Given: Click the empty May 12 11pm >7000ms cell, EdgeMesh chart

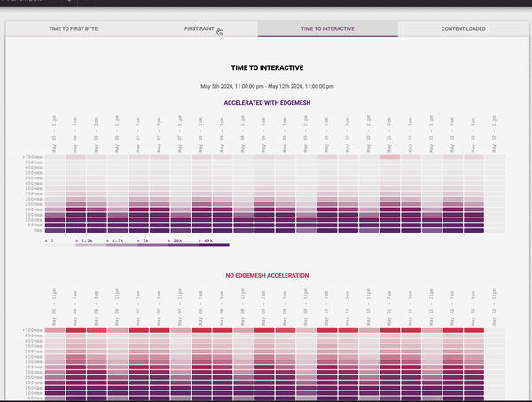Looking at the screenshot, I should point(495,157).
